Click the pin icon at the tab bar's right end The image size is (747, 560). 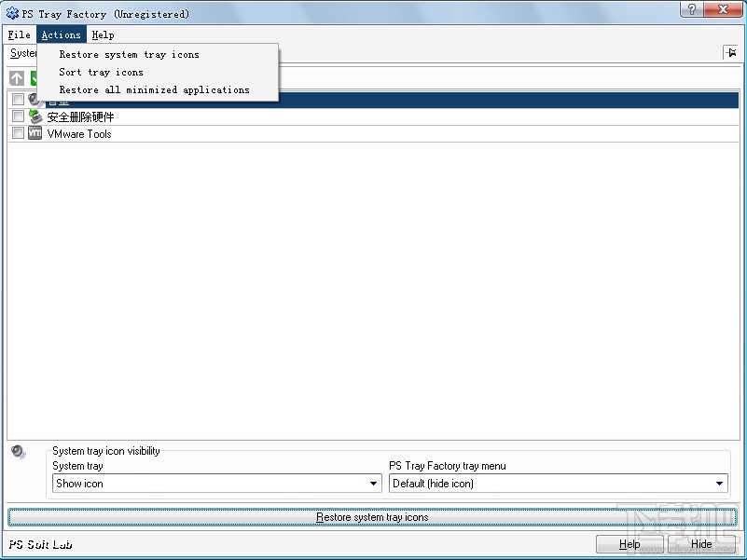pos(730,52)
